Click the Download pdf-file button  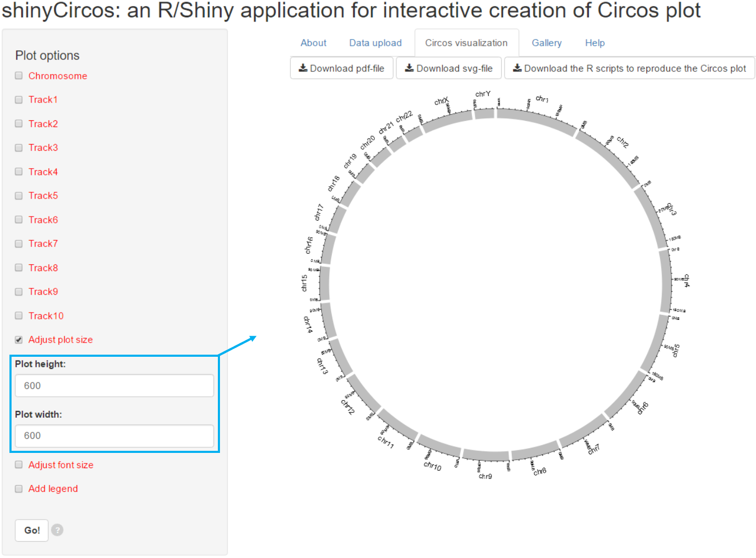click(x=342, y=68)
